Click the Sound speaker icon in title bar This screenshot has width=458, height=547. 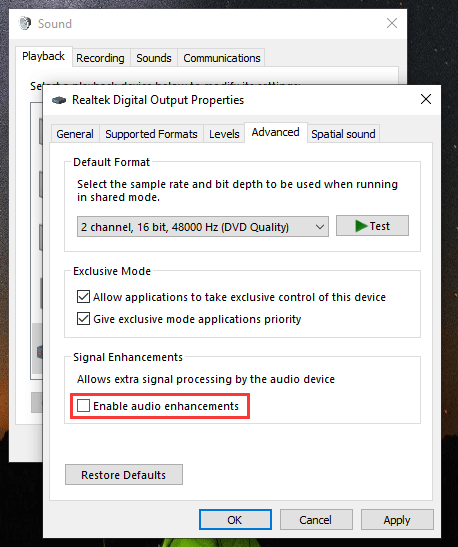click(x=25, y=23)
